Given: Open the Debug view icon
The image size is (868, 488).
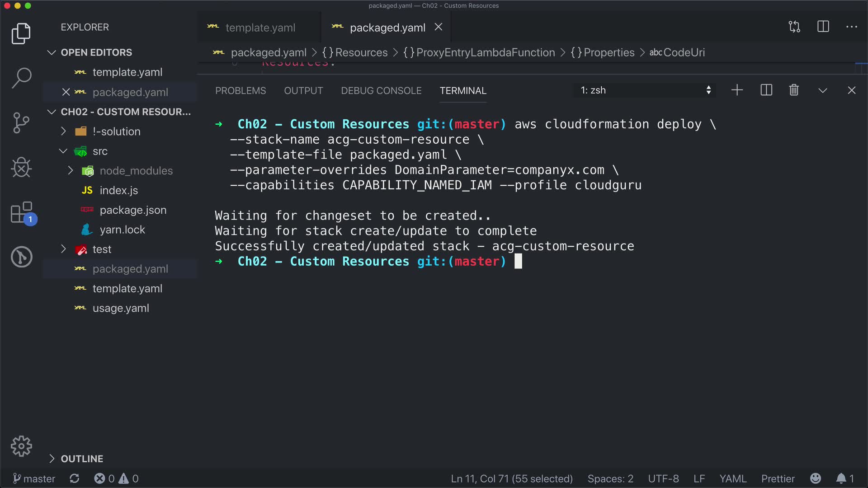Looking at the screenshot, I should click(x=21, y=168).
